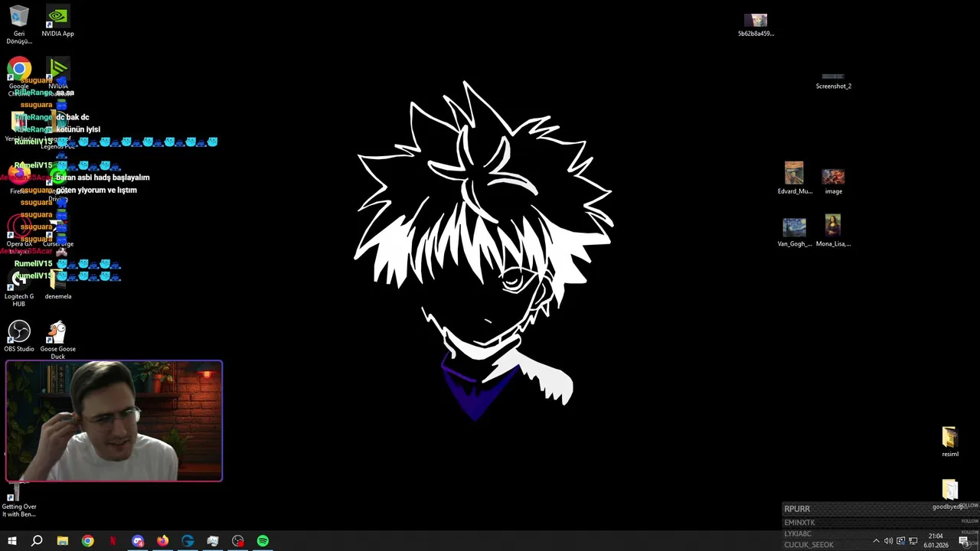Switch to OBS Studio recording in the taskbar
This screenshot has width=980, height=551.
(x=238, y=541)
